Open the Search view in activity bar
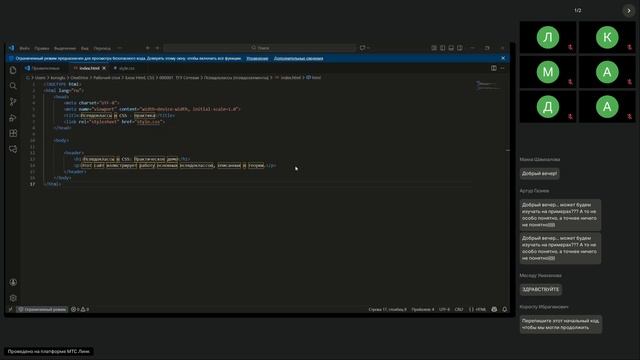This screenshot has height=360, width=640. coord(13,86)
